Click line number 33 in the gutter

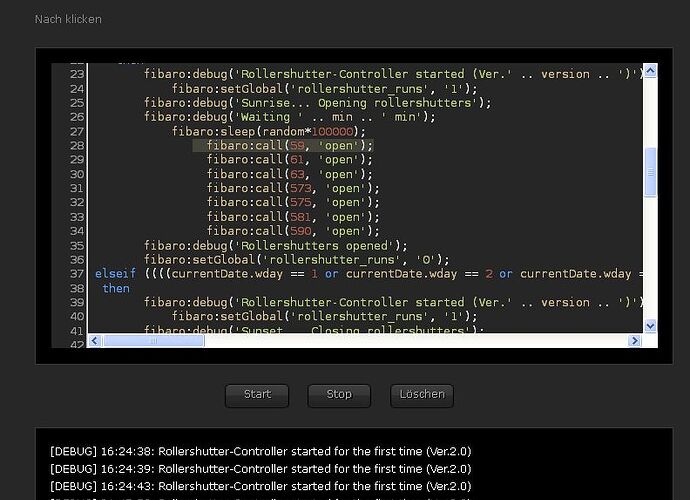(77, 217)
